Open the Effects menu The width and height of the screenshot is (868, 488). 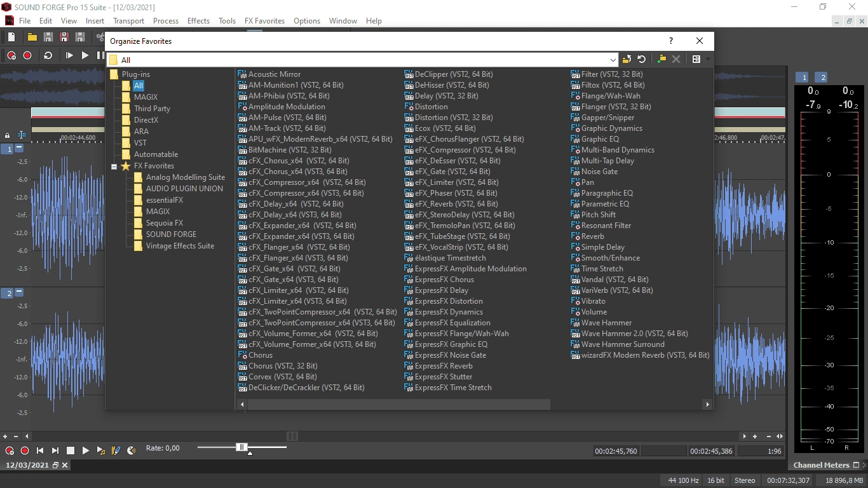click(x=198, y=21)
